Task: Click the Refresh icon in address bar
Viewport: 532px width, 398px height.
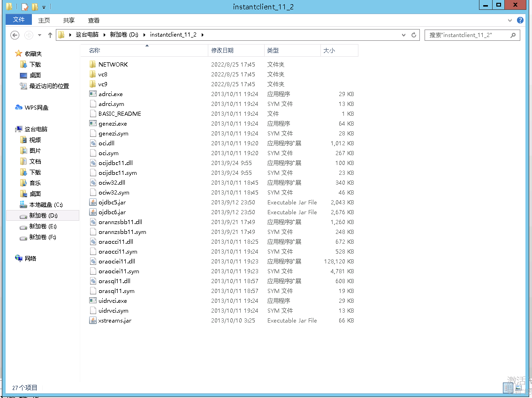Action: 414,35
